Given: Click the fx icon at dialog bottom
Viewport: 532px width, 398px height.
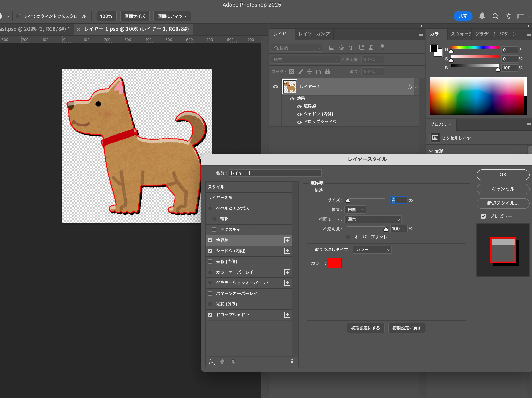Looking at the screenshot, I should coord(211,362).
